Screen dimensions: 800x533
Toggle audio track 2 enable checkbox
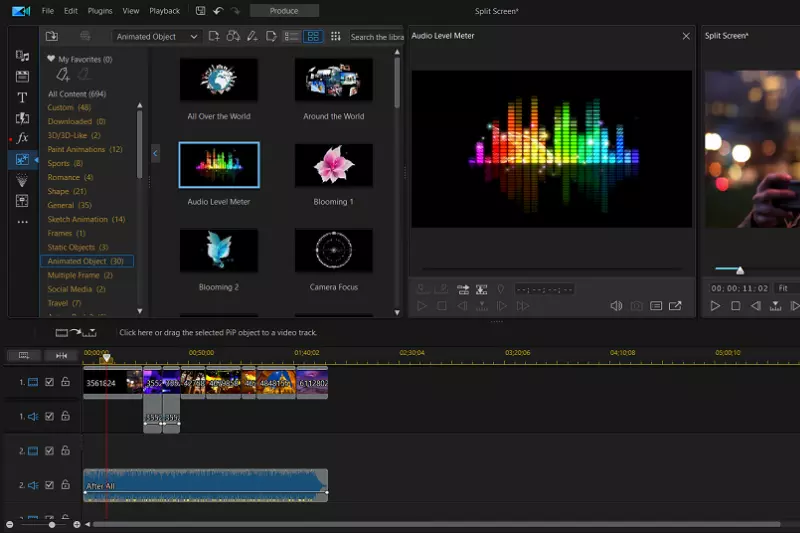(x=49, y=485)
